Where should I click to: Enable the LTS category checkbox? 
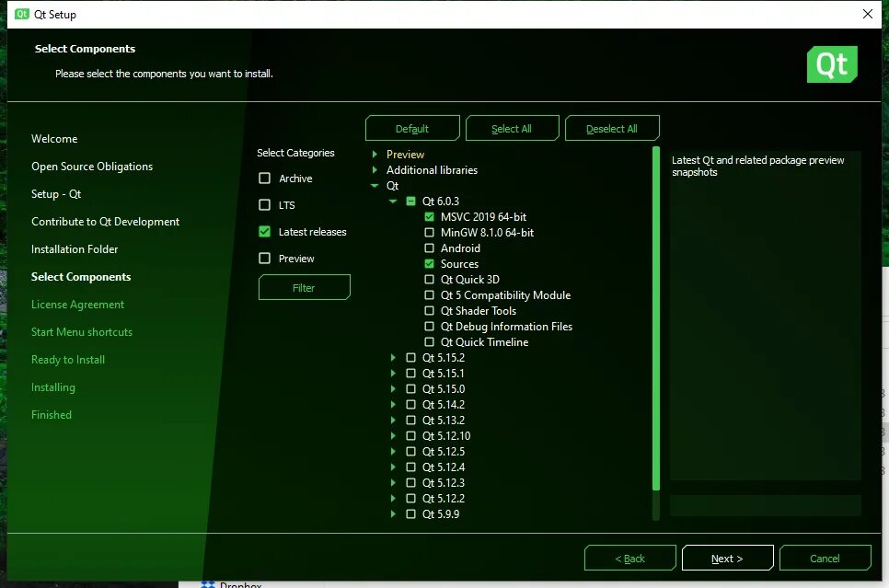coord(264,204)
